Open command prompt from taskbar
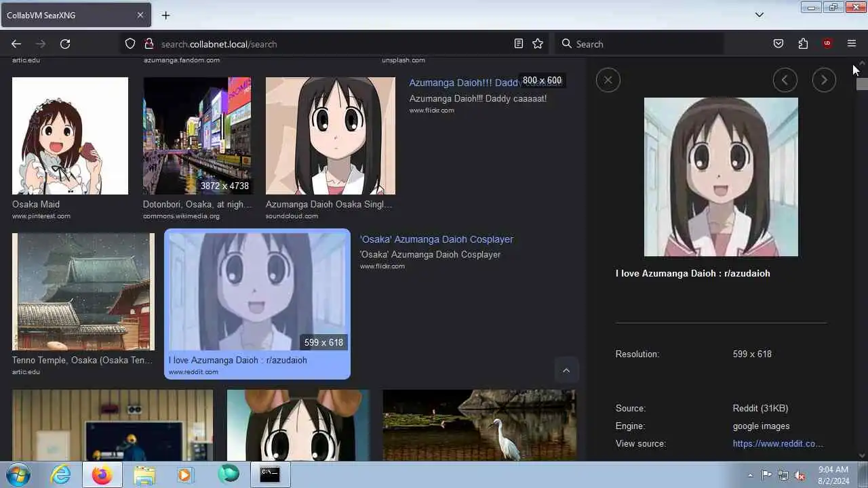This screenshot has height=488, width=868. 270,474
